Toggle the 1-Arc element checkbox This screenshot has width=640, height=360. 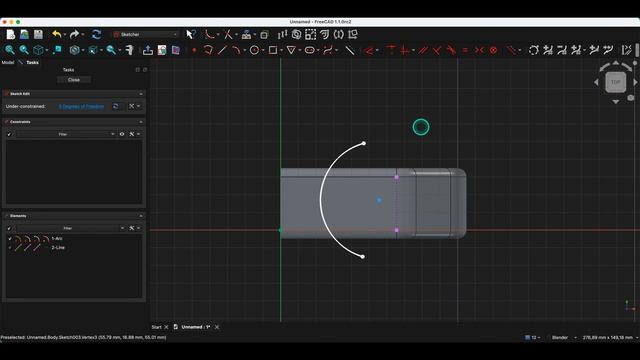10,239
